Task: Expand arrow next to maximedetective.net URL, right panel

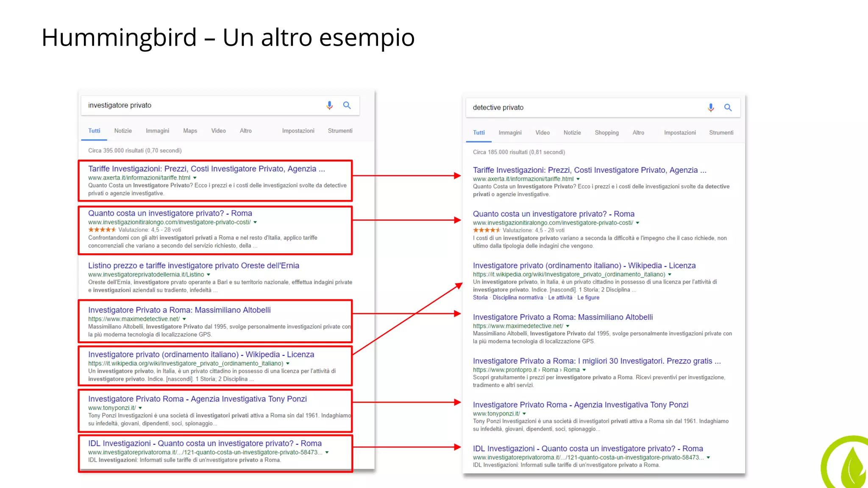Action: tap(568, 326)
